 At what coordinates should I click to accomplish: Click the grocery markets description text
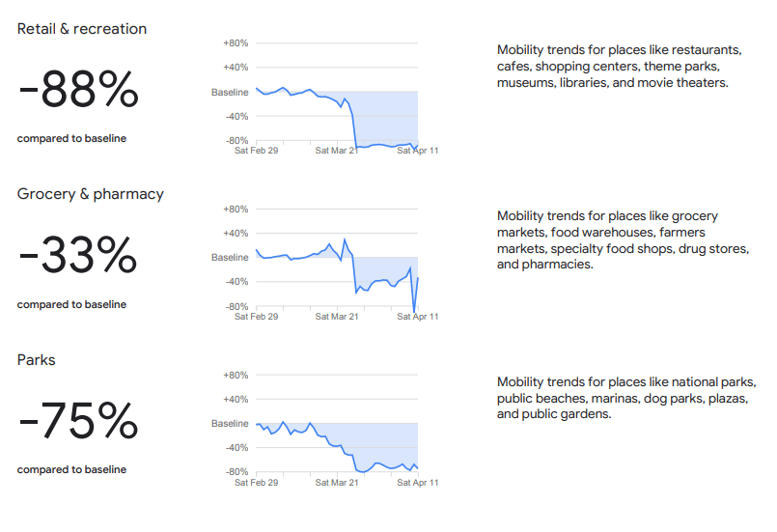pyautogui.click(x=623, y=239)
